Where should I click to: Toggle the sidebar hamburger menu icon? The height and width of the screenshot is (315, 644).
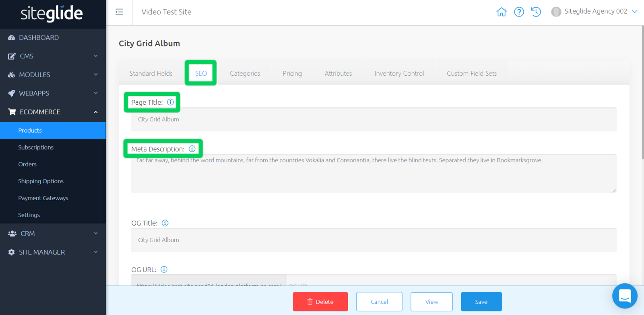119,12
